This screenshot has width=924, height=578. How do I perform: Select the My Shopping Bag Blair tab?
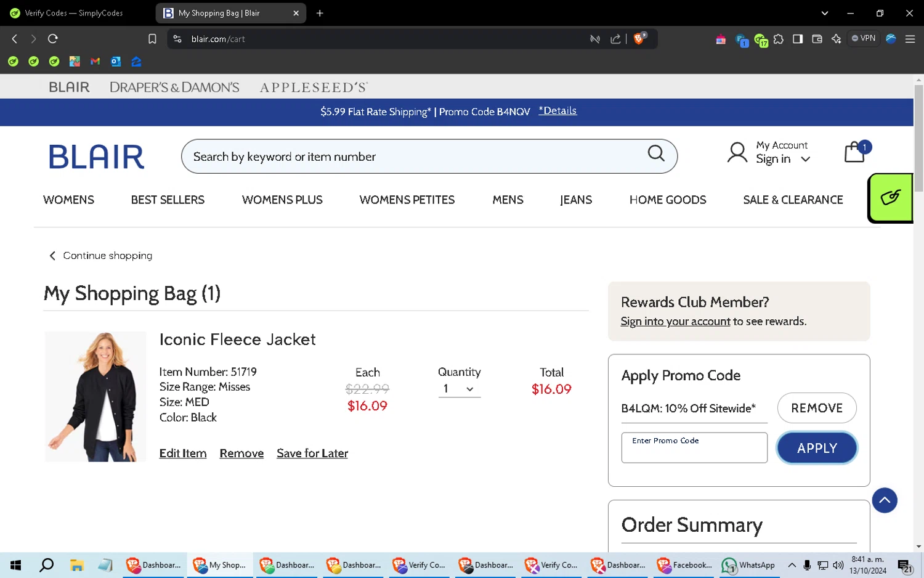click(230, 13)
